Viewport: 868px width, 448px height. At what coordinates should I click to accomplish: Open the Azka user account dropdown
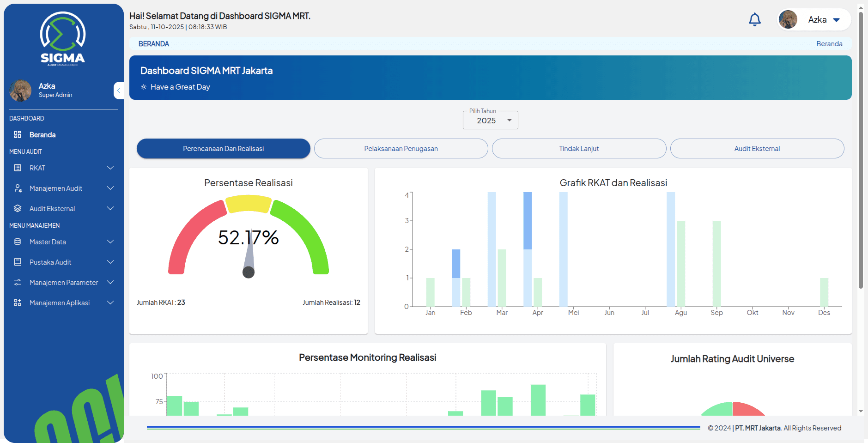tap(814, 20)
